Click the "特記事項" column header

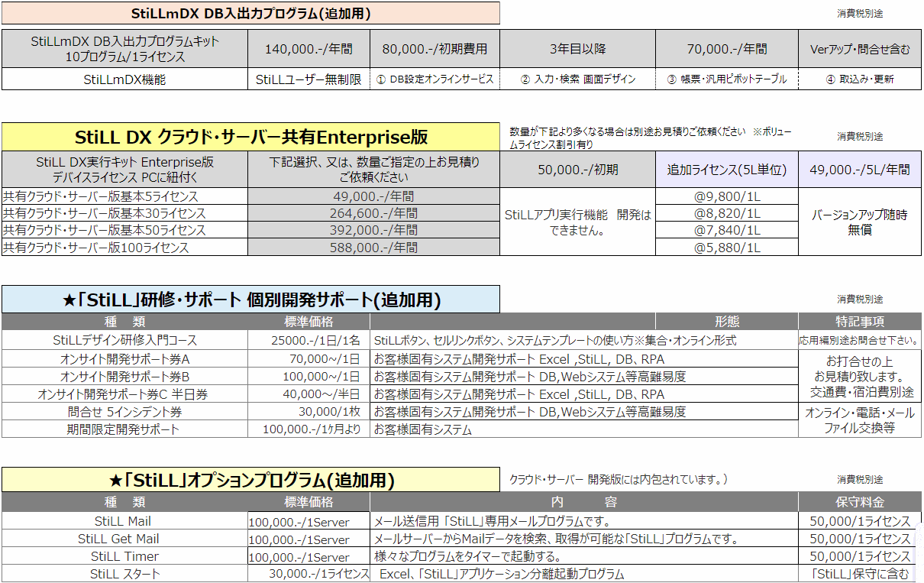[860, 322]
